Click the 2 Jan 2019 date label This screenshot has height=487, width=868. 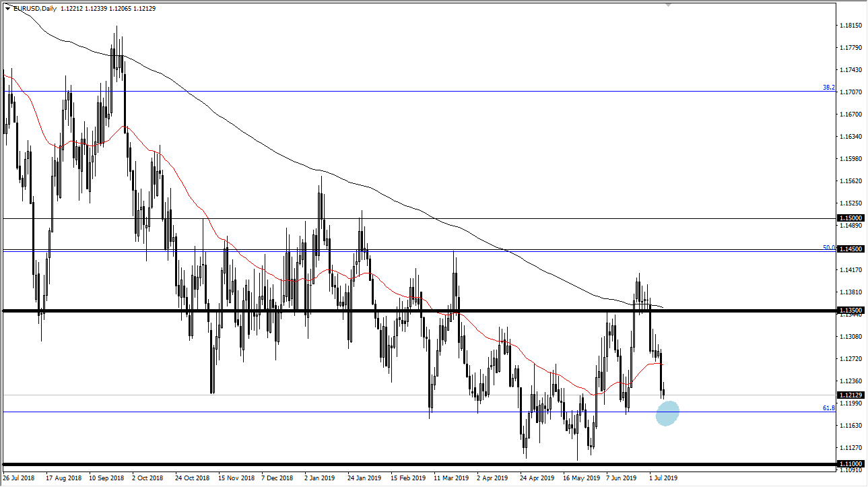coord(320,478)
